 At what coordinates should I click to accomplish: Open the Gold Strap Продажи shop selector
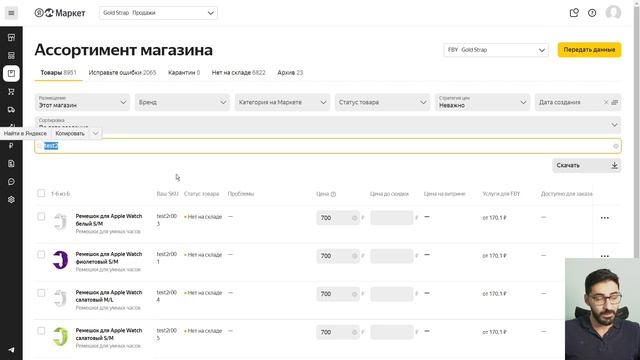158,13
